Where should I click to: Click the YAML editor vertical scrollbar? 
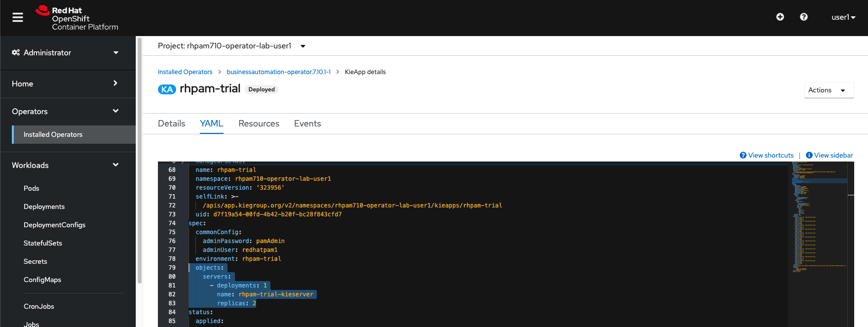pyautogui.click(x=851, y=245)
